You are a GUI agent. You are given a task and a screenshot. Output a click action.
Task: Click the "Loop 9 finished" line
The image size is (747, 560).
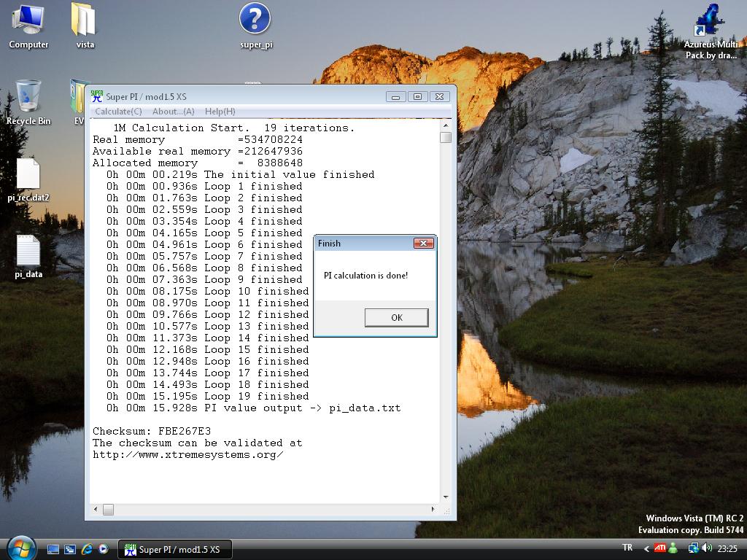coord(204,280)
